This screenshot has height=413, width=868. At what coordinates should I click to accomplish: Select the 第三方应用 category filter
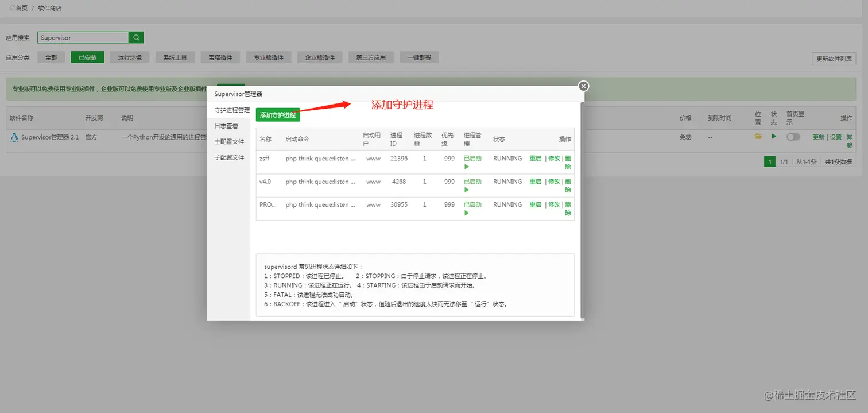click(x=371, y=57)
